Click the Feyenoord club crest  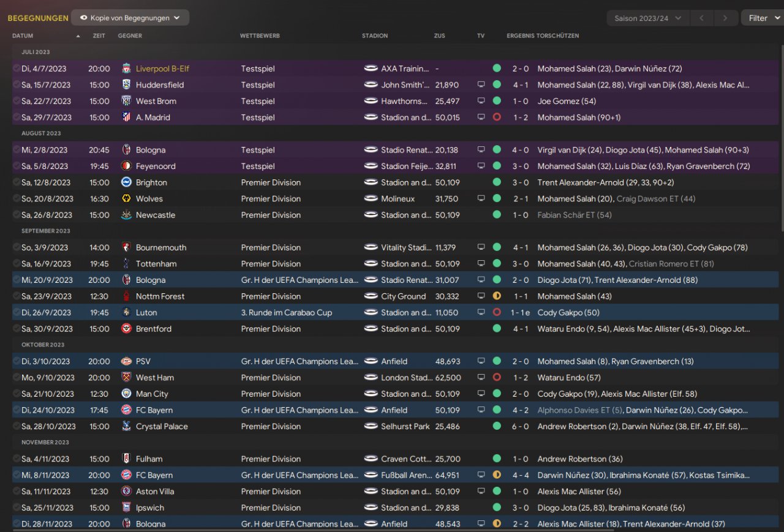(126, 166)
